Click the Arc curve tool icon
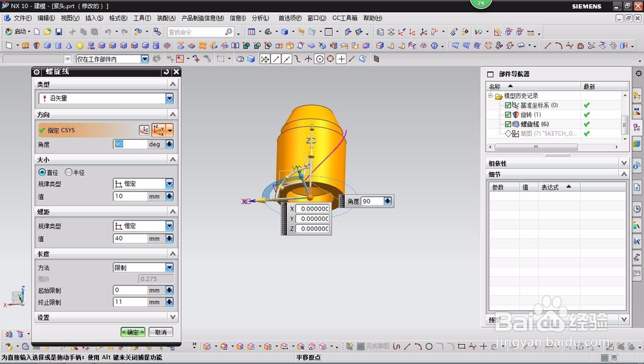The width and height of the screenshot is (644, 364). [558, 46]
